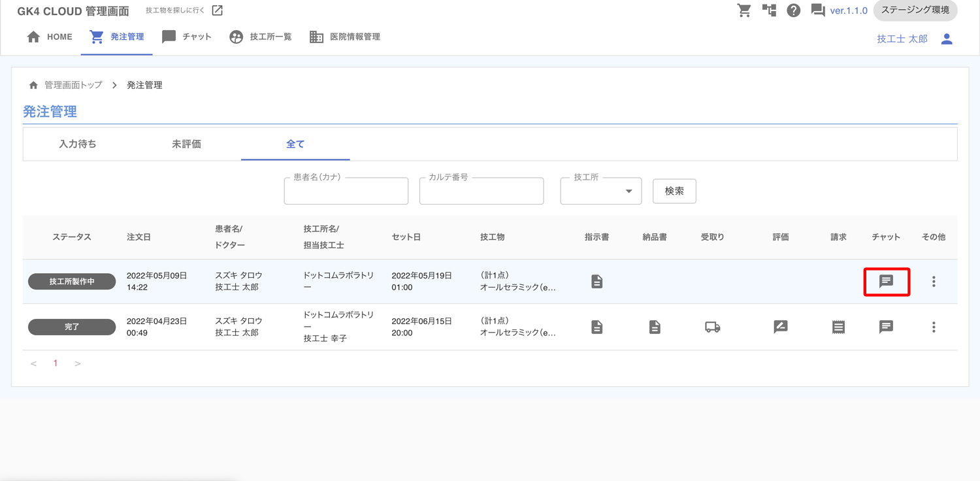Open 評価 icon for the completed order

(780, 327)
